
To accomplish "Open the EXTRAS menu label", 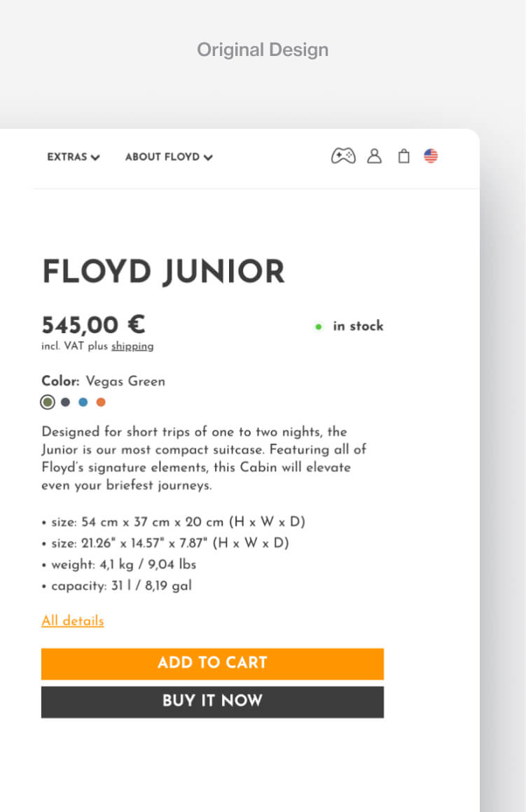I will tap(67, 157).
